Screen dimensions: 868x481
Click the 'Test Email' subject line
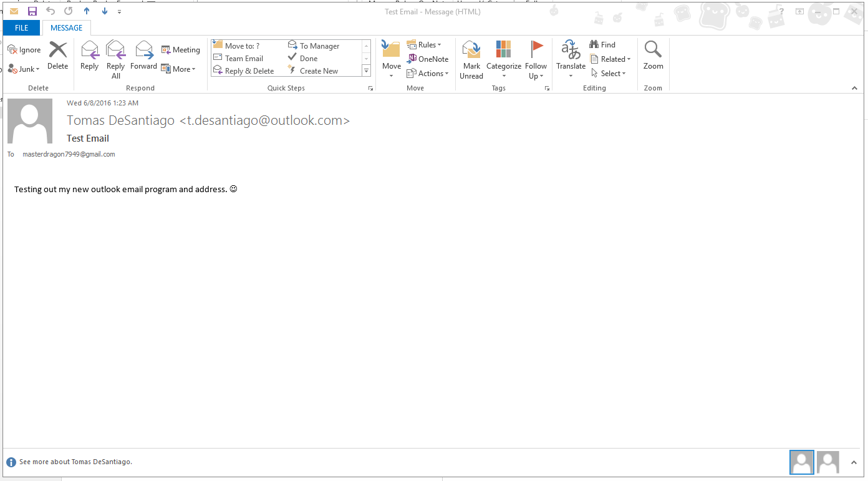[x=88, y=138]
